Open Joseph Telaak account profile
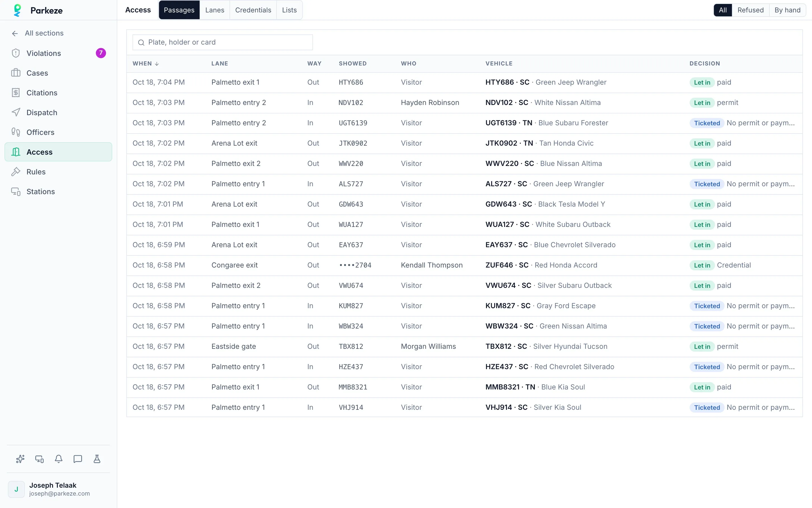Viewport: 812px width, 508px height. coord(58,489)
